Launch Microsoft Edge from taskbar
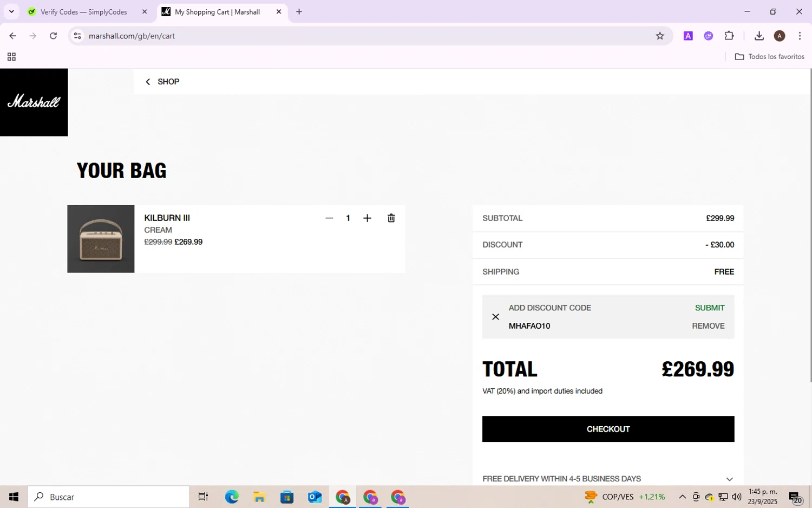Screen dimensions: 812x508 click(x=232, y=497)
